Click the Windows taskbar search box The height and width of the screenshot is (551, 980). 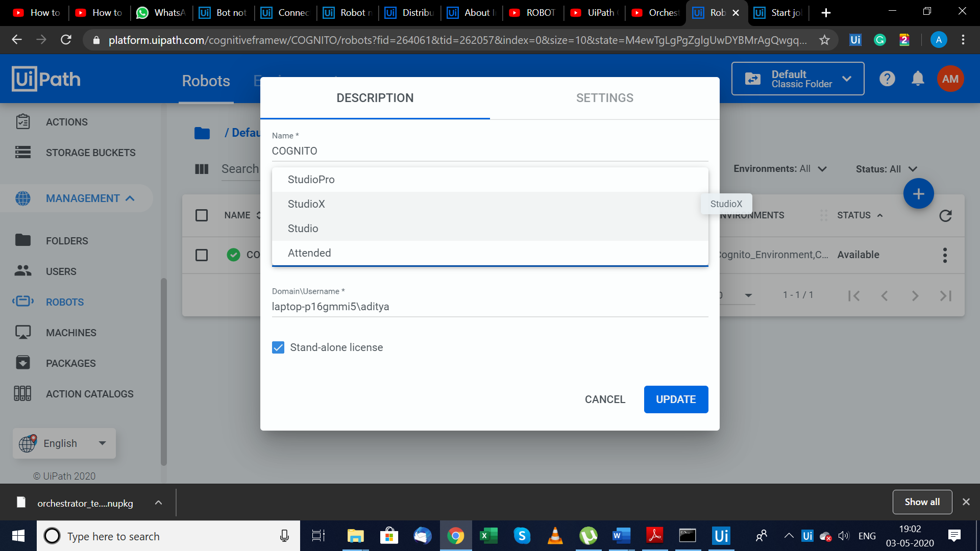(x=168, y=536)
